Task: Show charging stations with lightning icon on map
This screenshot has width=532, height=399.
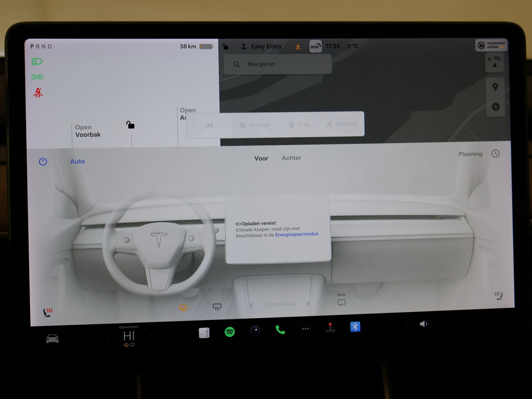Action: click(x=495, y=107)
